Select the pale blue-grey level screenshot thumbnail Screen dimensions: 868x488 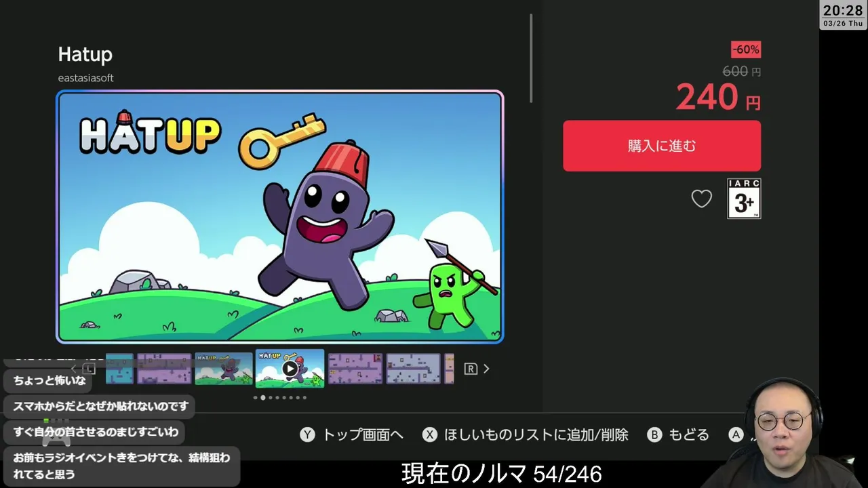pyautogui.click(x=414, y=369)
